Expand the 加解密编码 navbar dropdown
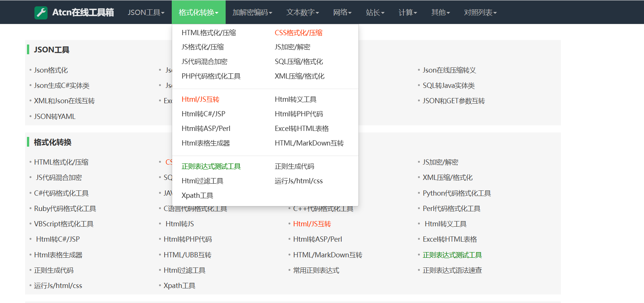The height and width of the screenshot is (303, 644). [252, 12]
